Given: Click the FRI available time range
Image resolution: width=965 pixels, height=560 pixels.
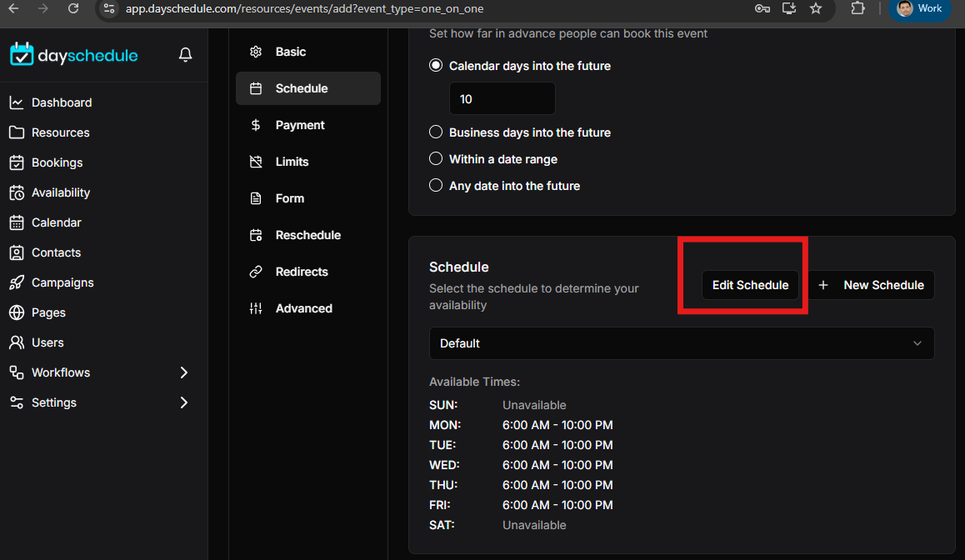Looking at the screenshot, I should [557, 505].
